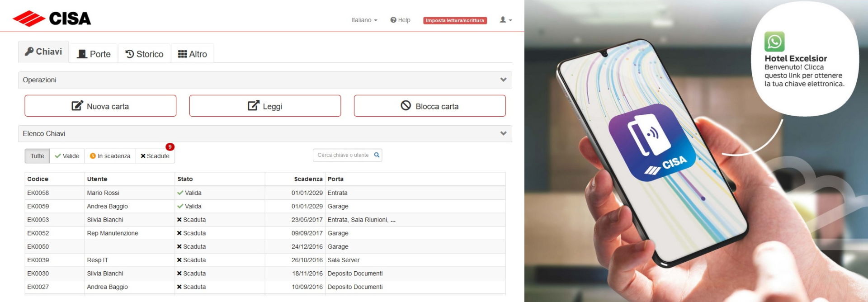Viewport: 868px width, 302px height.
Task: Select key code EK0027
Action: coord(38,287)
